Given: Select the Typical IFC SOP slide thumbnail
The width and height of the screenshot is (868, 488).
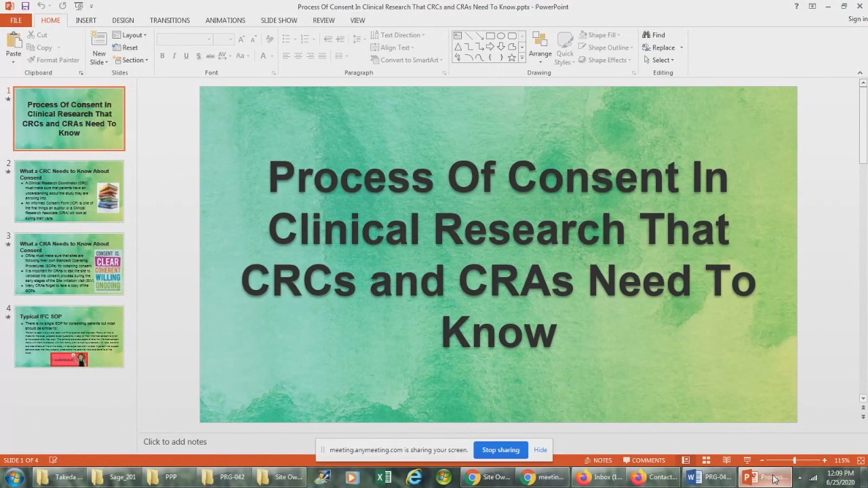Looking at the screenshot, I should coord(69,336).
